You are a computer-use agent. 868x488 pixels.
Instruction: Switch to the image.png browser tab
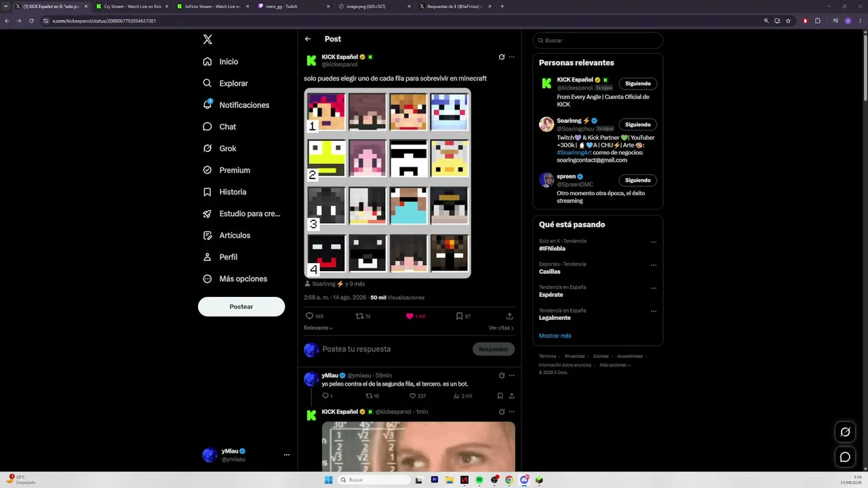point(375,6)
